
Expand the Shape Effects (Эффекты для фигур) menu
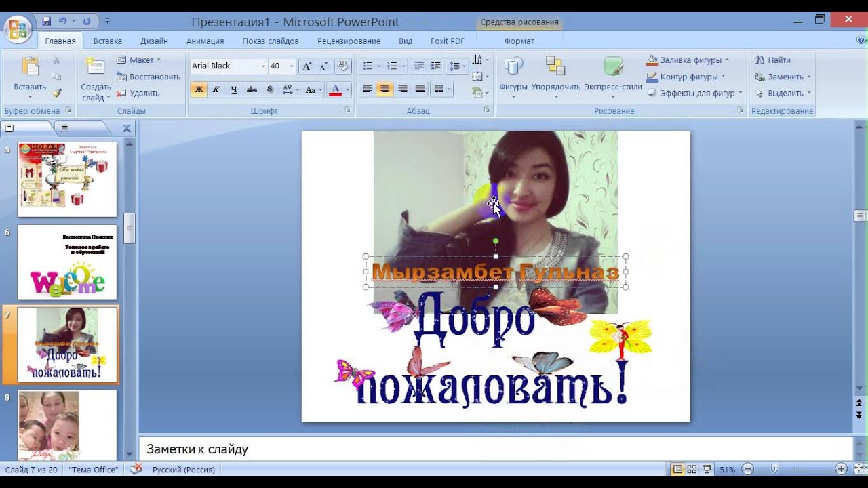741,93
